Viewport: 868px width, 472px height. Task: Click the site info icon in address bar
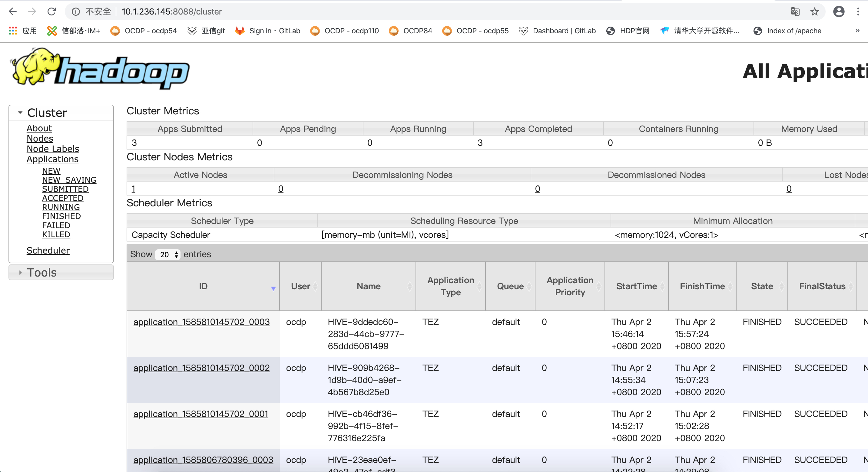point(76,12)
